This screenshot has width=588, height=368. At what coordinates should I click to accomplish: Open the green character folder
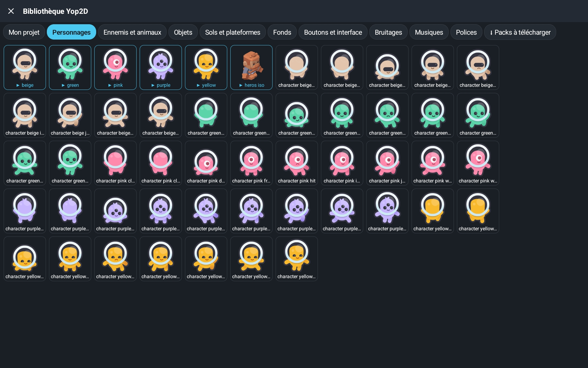click(x=70, y=67)
